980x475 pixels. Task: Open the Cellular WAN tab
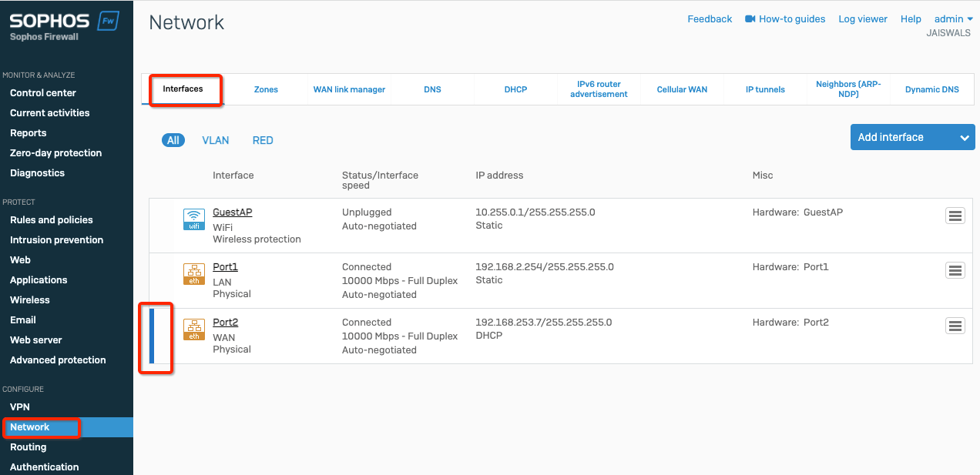click(682, 89)
